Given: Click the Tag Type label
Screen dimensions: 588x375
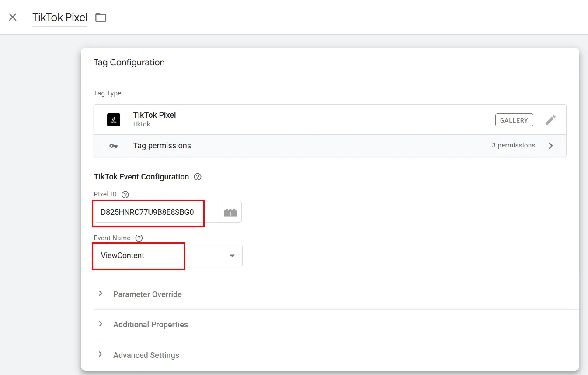Looking at the screenshot, I should coord(108,93).
